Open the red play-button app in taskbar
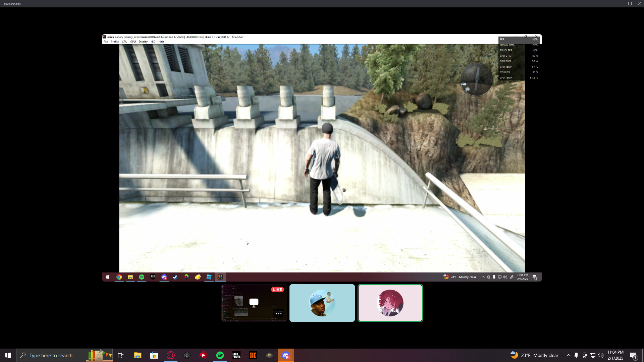This screenshot has height=362, width=644. coord(204,355)
